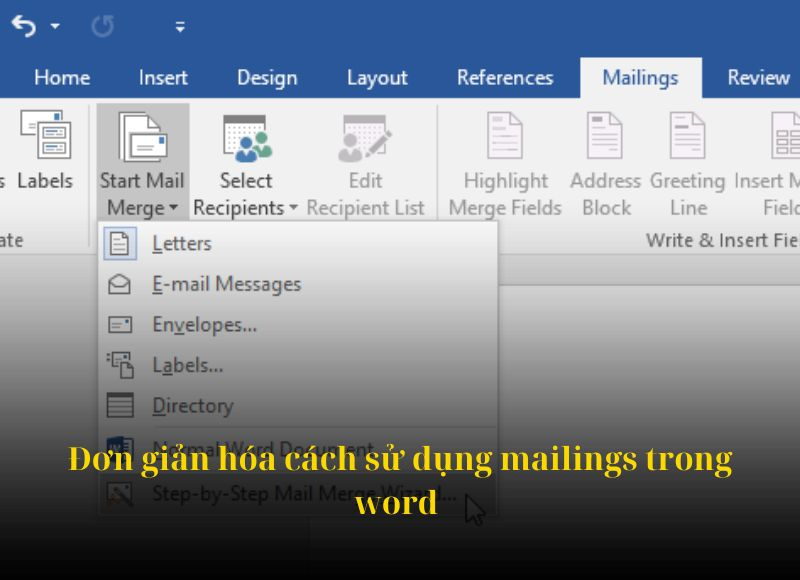The image size is (800, 580).
Task: Click the Mail Merge Wizard icon
Action: coord(119,494)
